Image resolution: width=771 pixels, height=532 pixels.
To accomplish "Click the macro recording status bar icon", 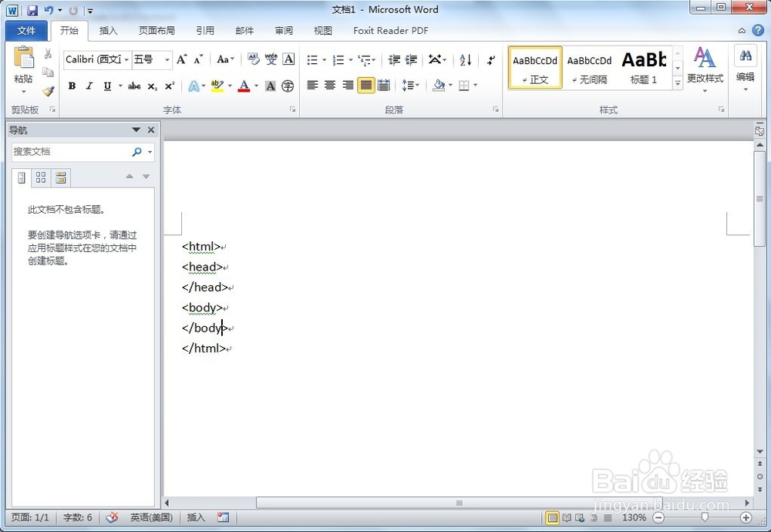I will tap(224, 517).
